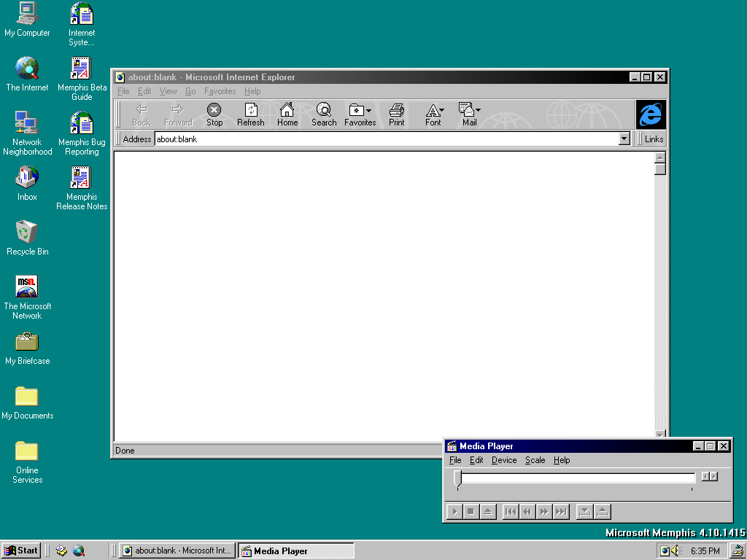This screenshot has width=747, height=560.
Task: Click the Links bar label
Action: pos(654,139)
